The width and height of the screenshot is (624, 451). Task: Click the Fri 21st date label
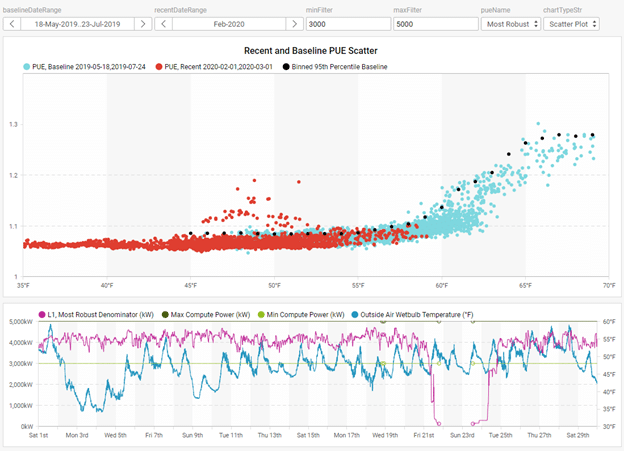pyautogui.click(x=424, y=435)
